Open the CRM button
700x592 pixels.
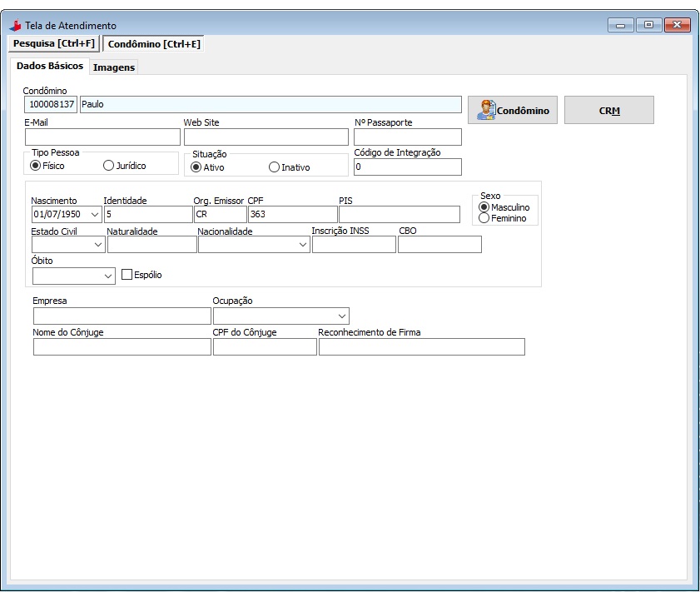608,110
